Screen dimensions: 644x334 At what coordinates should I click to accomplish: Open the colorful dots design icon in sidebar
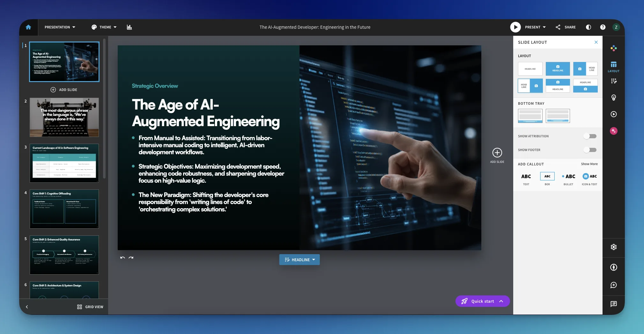(x=613, y=48)
